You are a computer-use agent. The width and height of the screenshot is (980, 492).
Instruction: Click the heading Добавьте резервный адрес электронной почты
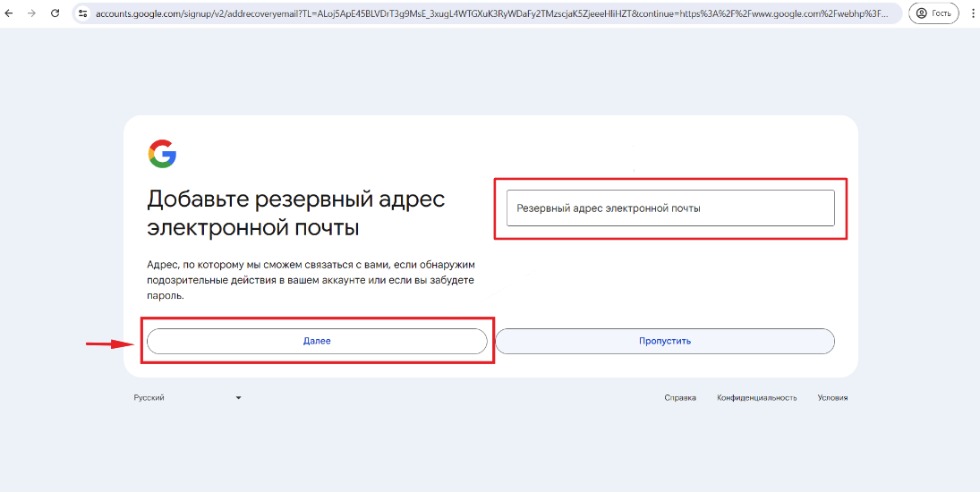[295, 214]
